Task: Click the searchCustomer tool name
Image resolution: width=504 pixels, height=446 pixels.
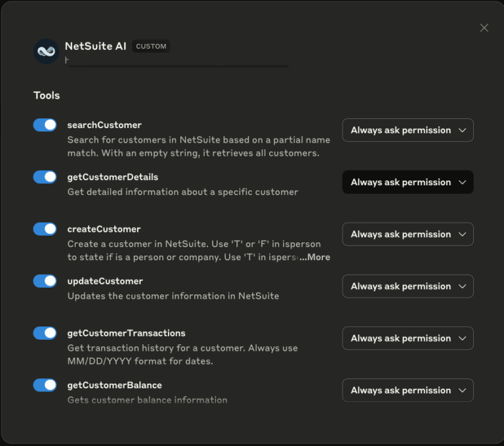Action: tap(104, 125)
